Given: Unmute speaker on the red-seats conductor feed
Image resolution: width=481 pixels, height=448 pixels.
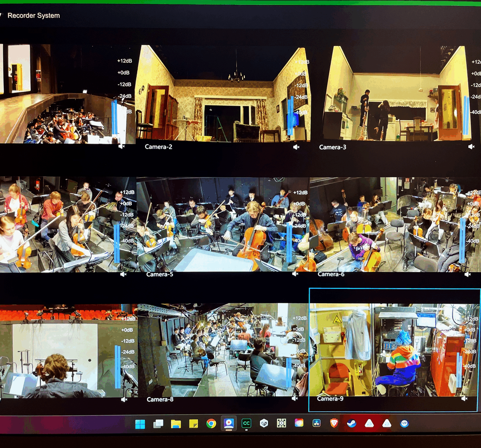Looking at the screenshot, I should click(124, 399).
